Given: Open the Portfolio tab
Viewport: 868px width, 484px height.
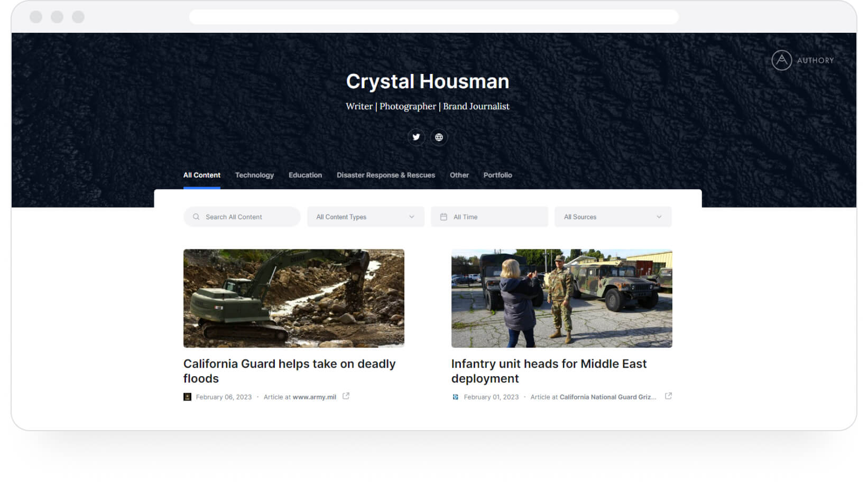Looking at the screenshot, I should pos(497,175).
